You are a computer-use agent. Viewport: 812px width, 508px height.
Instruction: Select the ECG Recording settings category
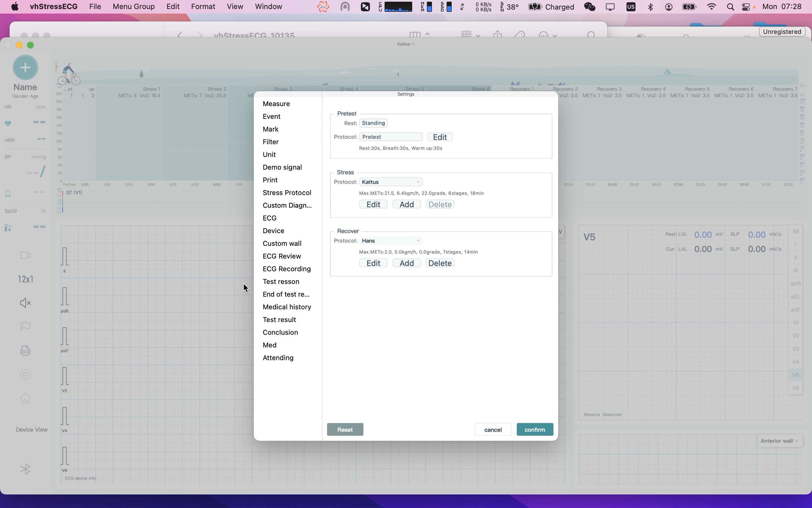286,269
